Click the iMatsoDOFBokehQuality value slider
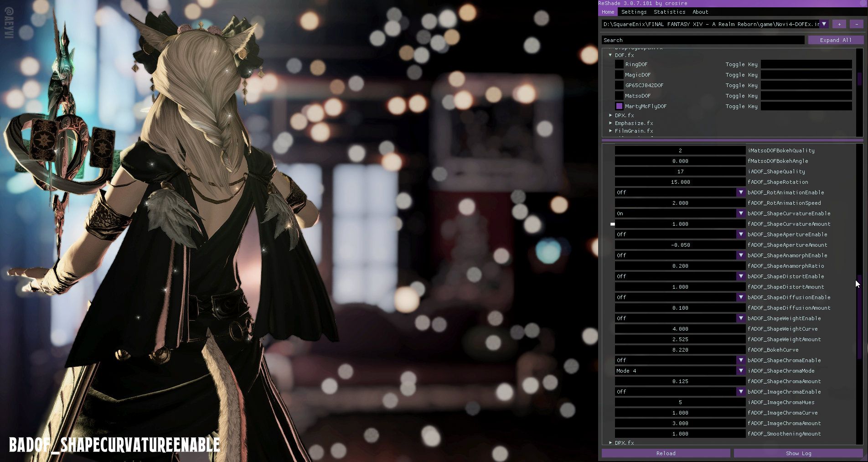This screenshot has height=462, width=868. click(680, 151)
